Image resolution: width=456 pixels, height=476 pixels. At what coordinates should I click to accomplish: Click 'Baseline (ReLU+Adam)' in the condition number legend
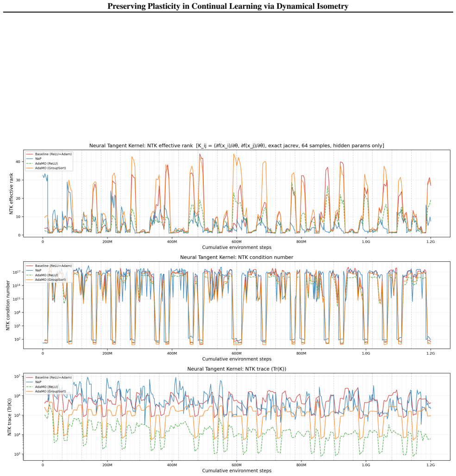(53, 266)
